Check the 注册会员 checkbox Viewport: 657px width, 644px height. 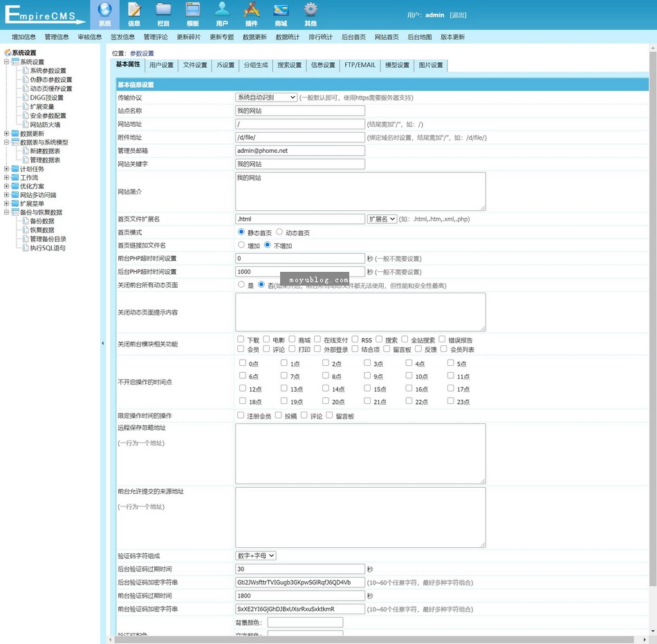coord(241,415)
